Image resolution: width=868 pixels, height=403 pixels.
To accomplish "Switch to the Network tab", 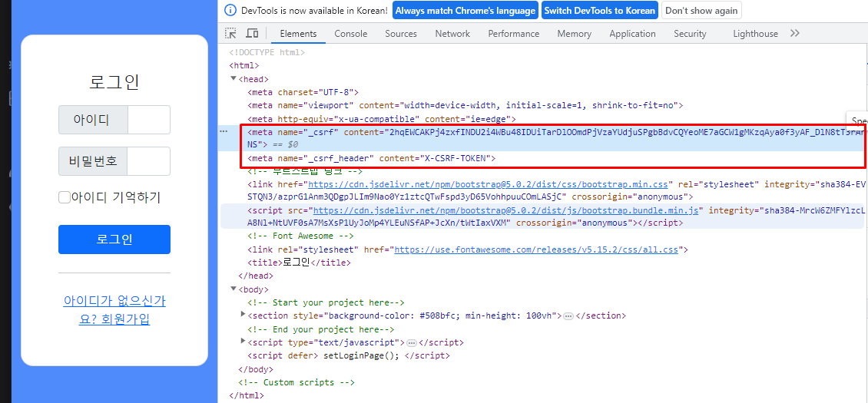I will 452,34.
